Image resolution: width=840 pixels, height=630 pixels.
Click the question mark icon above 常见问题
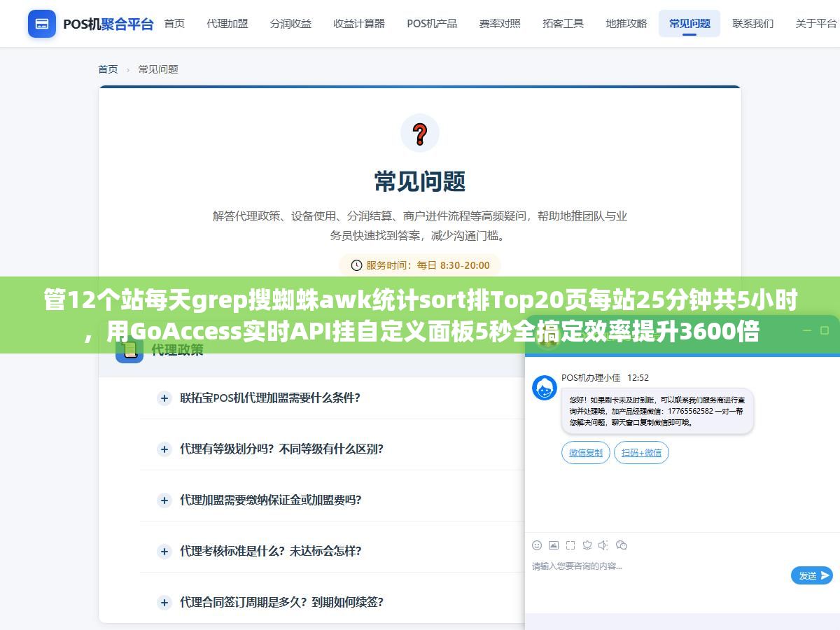tap(420, 133)
